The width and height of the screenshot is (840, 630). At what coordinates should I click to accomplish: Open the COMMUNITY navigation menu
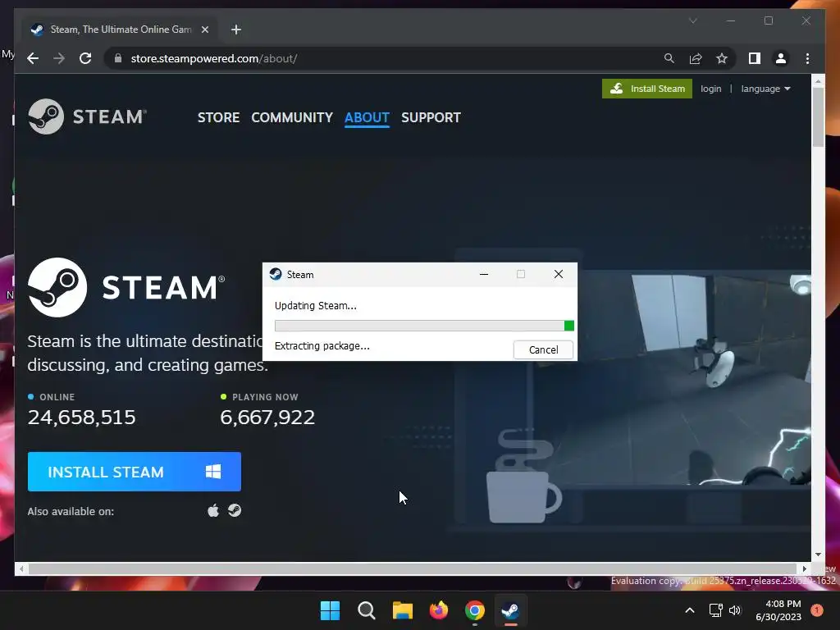(292, 117)
